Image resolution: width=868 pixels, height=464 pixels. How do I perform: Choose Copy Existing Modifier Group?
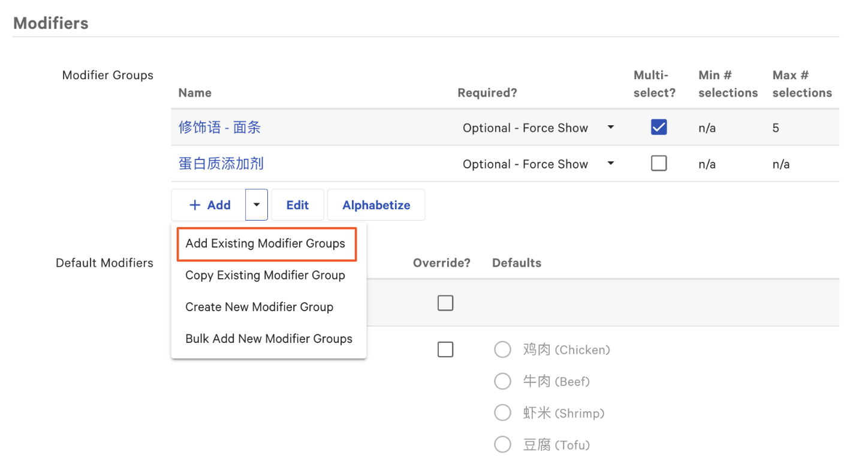click(264, 275)
